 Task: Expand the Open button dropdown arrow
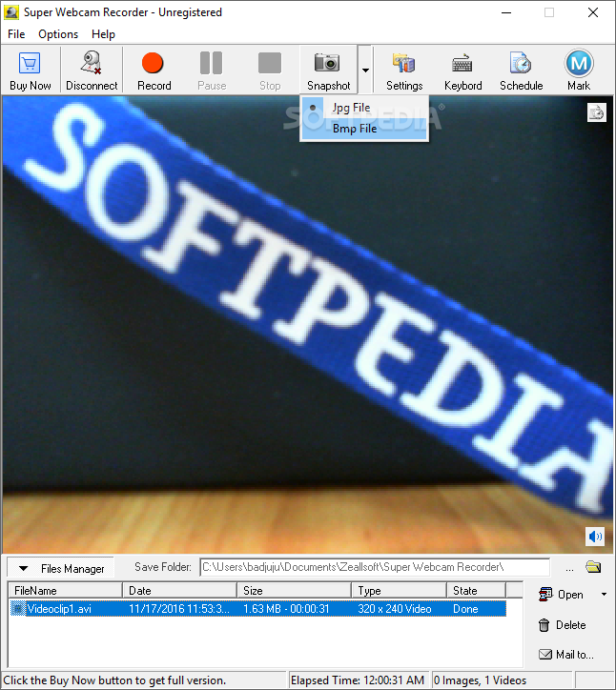(x=604, y=595)
